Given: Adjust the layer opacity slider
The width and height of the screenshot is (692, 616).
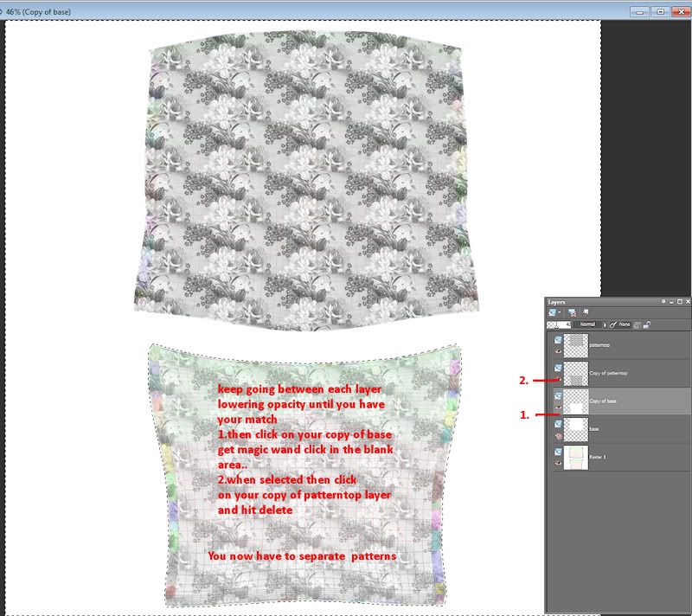Looking at the screenshot, I should coord(557,324).
